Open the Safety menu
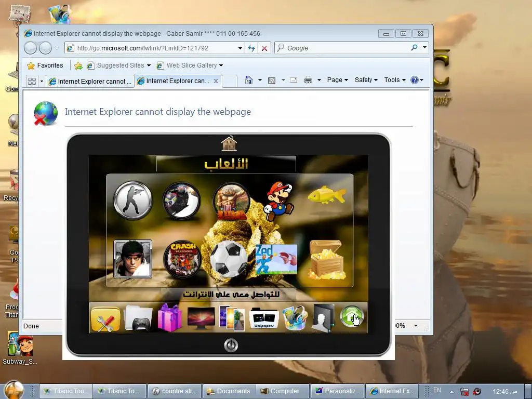532x399 pixels. (366, 80)
